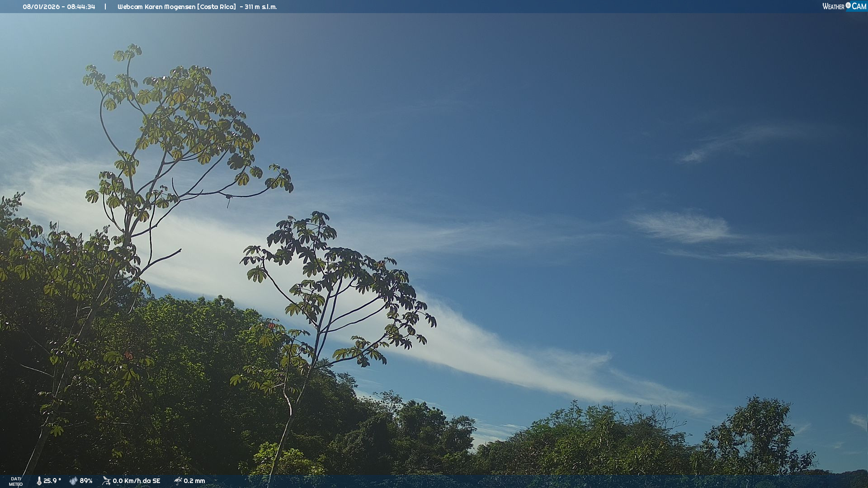Click the DATI METEO label
Viewport: 868px width, 488px height.
point(16,481)
